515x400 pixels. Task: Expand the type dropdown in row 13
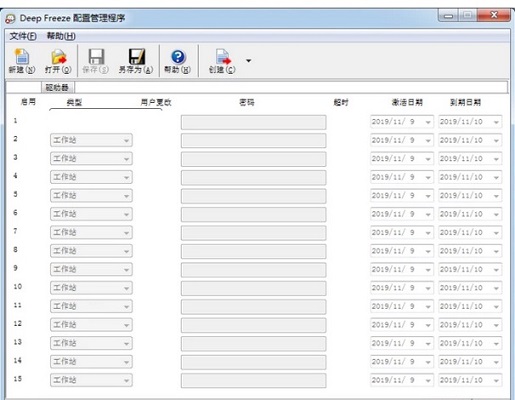click(91, 343)
